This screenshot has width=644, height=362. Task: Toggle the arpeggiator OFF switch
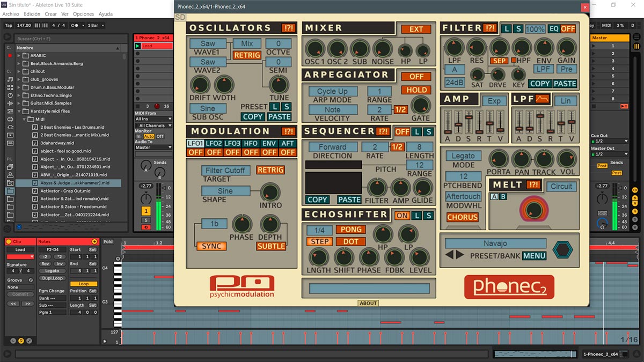(x=416, y=77)
